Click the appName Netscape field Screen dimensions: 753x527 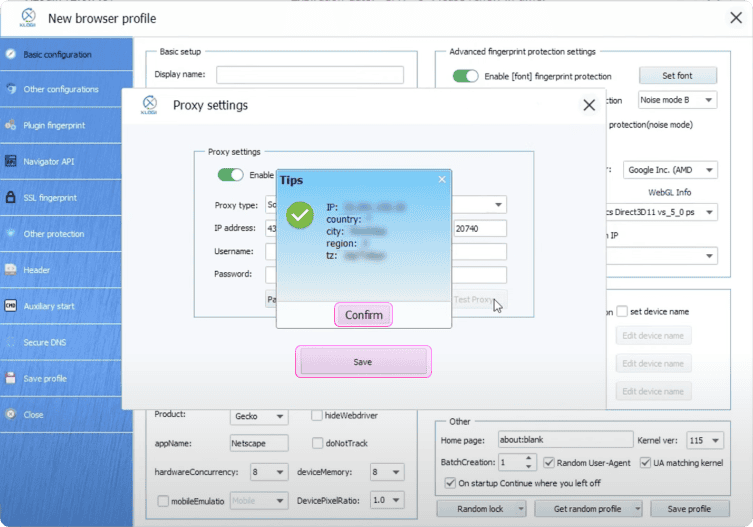pos(259,443)
